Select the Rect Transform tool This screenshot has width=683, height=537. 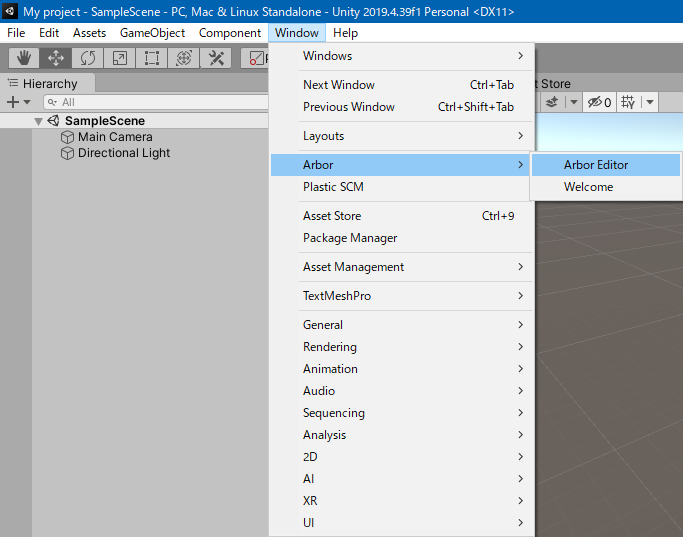152,58
